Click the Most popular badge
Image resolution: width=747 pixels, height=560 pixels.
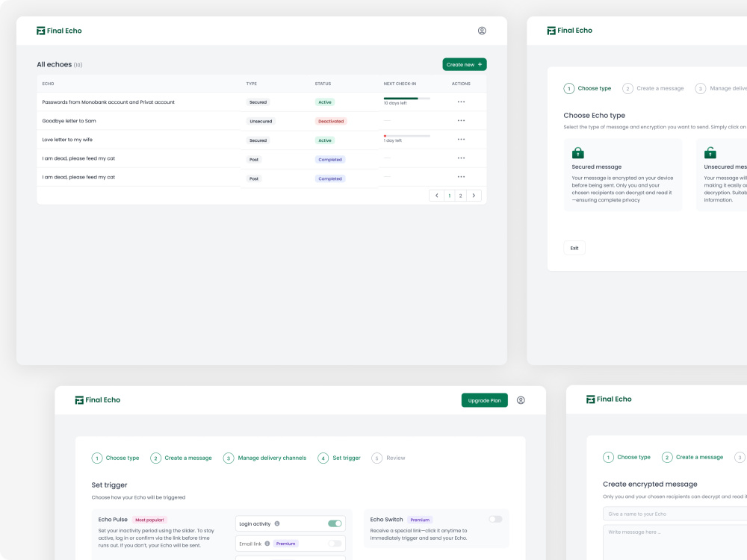click(x=149, y=520)
